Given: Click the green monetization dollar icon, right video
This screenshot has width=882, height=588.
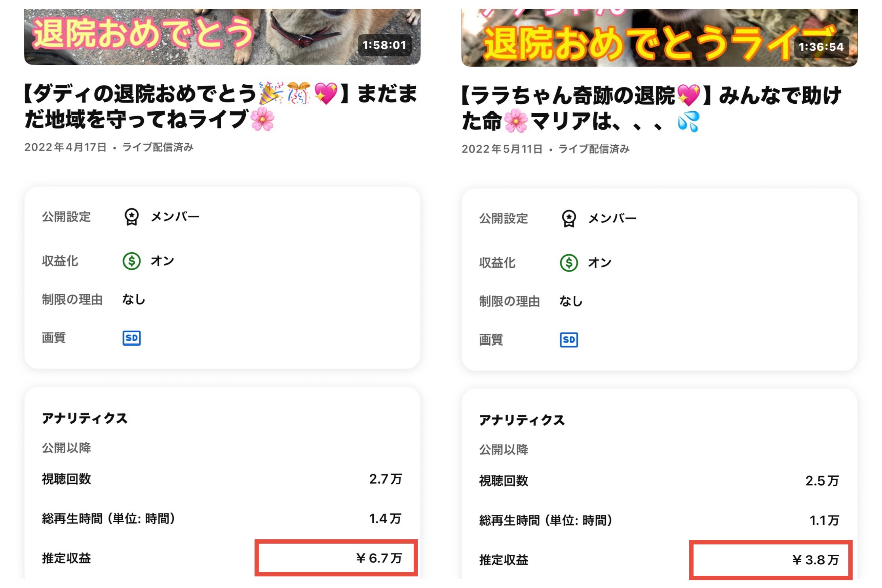Looking at the screenshot, I should (x=568, y=263).
